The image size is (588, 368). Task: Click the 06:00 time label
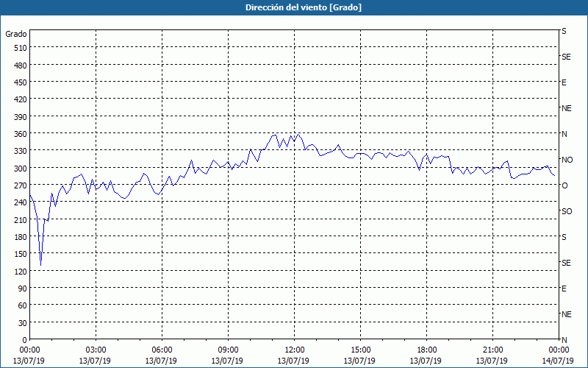162,350
